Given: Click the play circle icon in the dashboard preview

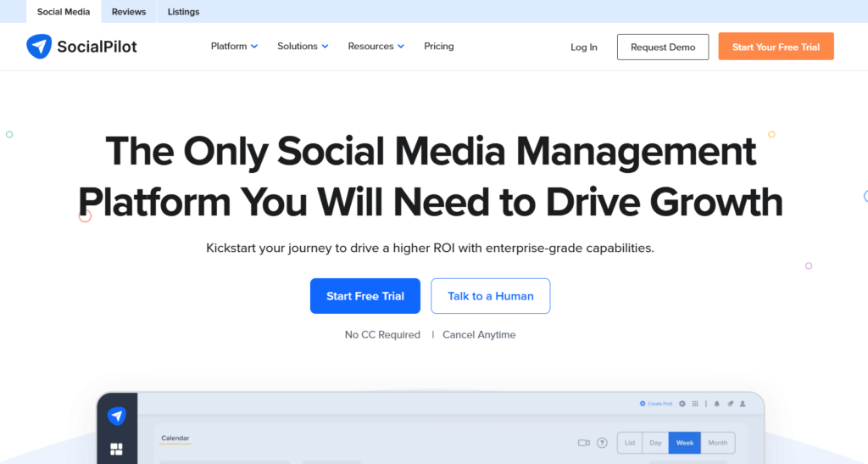Looking at the screenshot, I should (x=682, y=404).
